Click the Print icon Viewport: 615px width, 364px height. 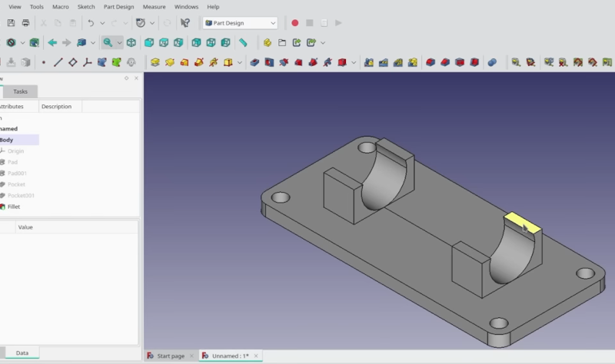(x=25, y=23)
